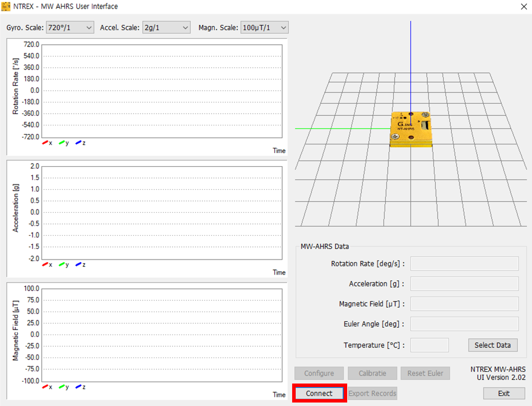Viewport: 532px width, 406px height.
Task: Click the 720.0 tick on Rotation Rate axis
Action: coord(31,45)
